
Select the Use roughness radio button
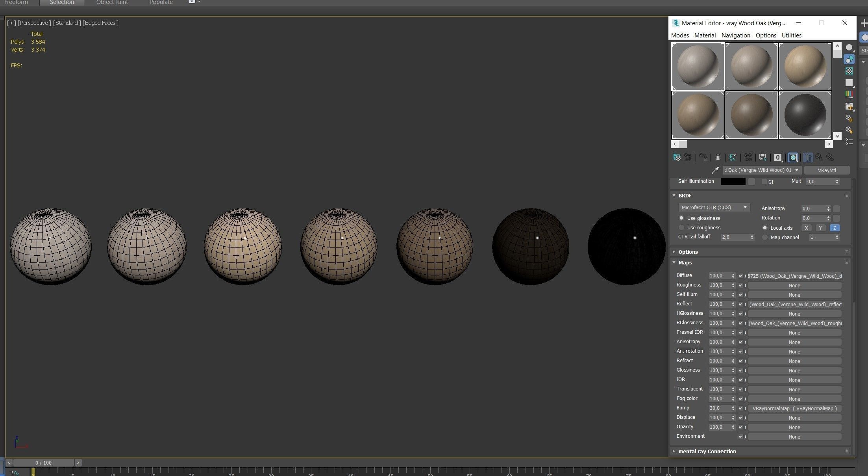click(x=681, y=228)
